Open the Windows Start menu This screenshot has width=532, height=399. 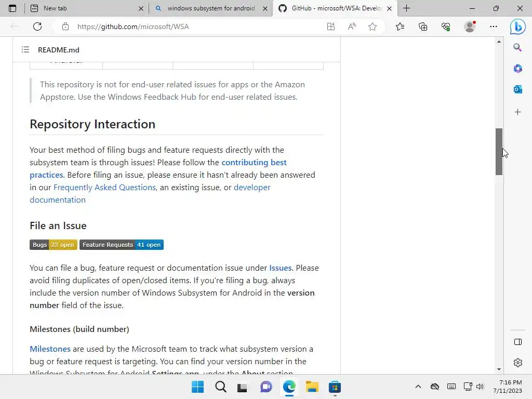(x=197, y=387)
